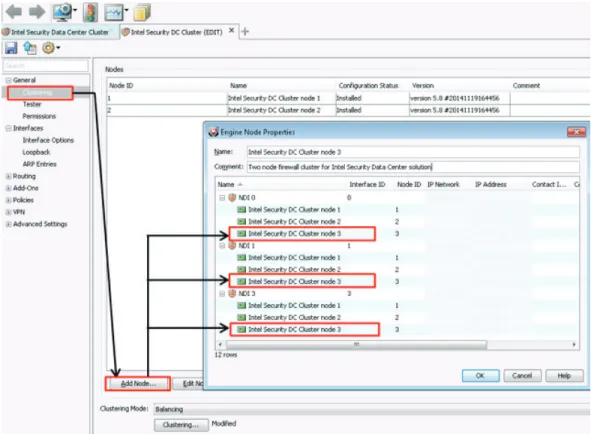
Task: Click the horizontal scrollbar in the dialog table
Action: 356,345
